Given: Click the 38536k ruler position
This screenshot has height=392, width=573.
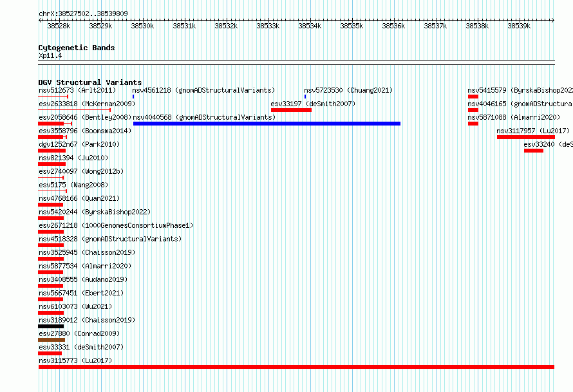Looking at the screenshot, I should (x=393, y=26).
